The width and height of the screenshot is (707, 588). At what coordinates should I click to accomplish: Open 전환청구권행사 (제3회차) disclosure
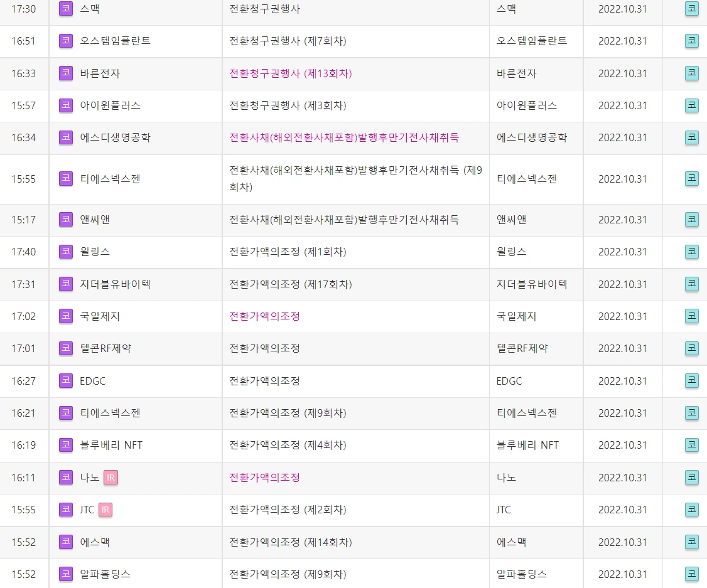tap(288, 105)
